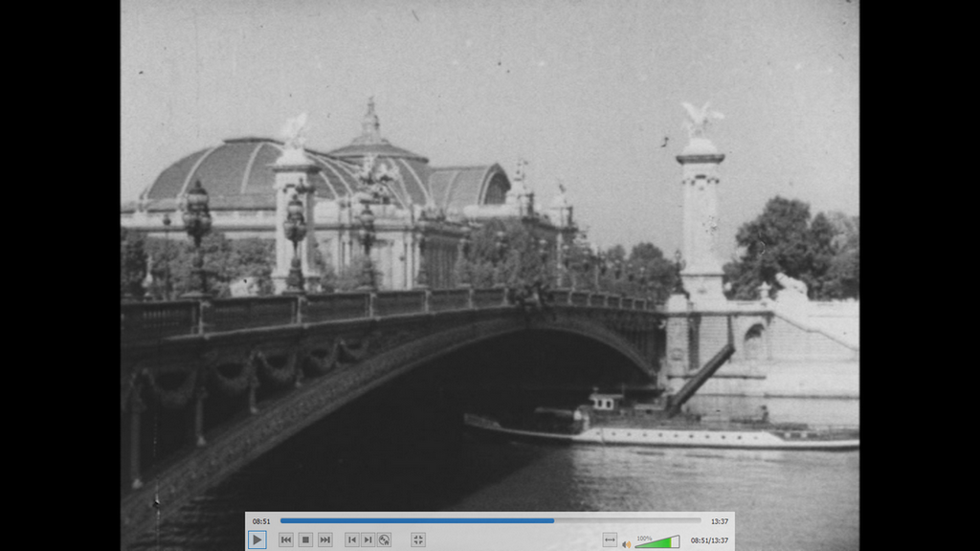
Task: Mute audio via the speaker icon
Action: coord(627,543)
